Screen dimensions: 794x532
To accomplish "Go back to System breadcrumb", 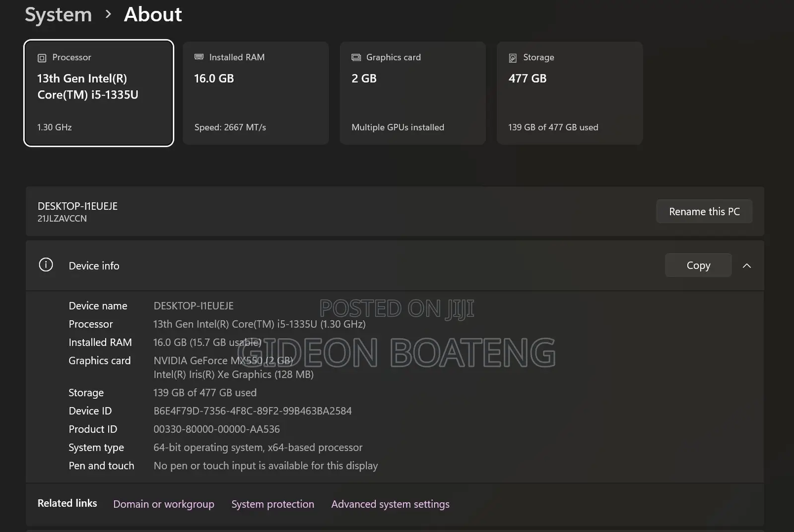I will pos(59,15).
